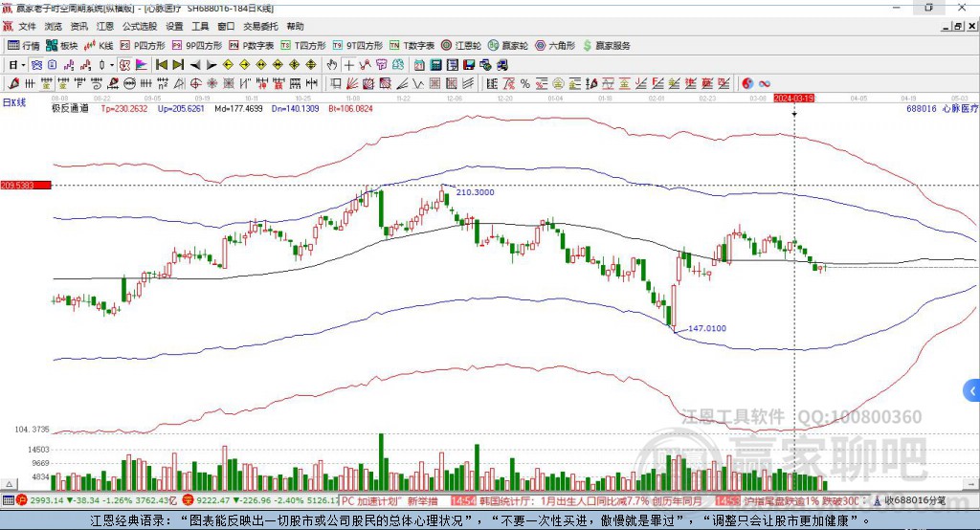The width and height of the screenshot is (980, 530).
Task: Open the calculator tool icon
Action: [435, 65]
